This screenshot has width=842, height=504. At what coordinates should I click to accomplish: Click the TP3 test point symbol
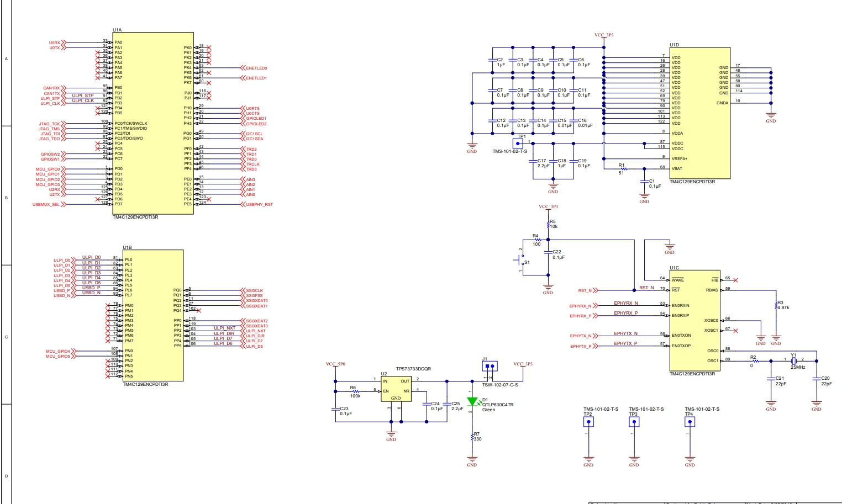pos(634,422)
